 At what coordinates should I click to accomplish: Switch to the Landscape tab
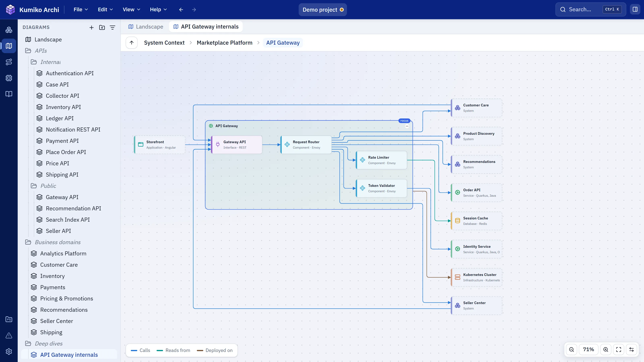(146, 27)
